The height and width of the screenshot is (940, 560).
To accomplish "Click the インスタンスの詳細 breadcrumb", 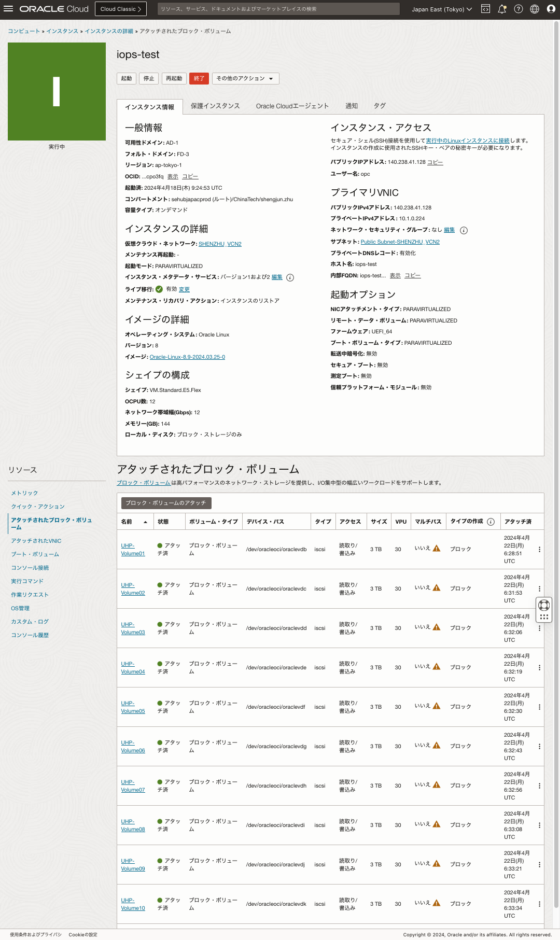I will click(x=109, y=31).
